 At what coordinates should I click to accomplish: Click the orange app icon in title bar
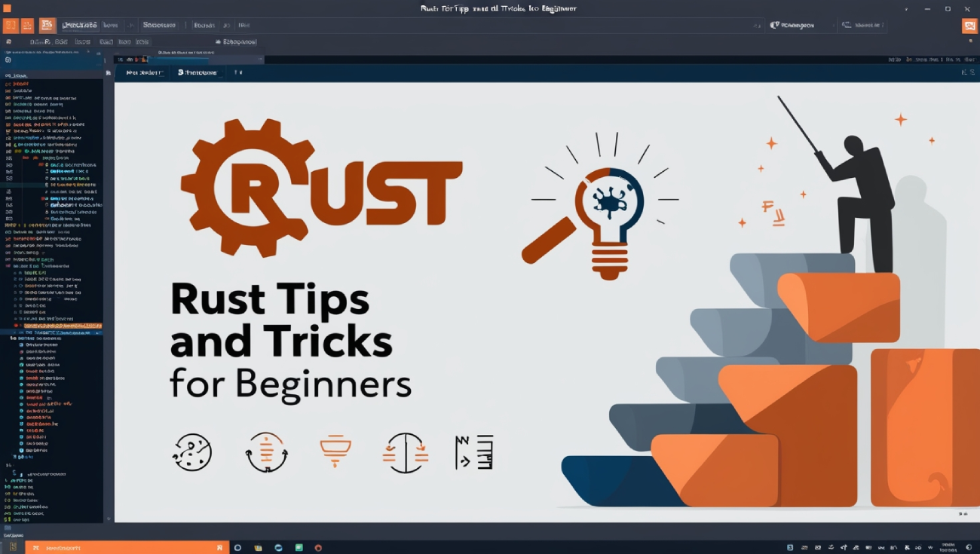7,8
